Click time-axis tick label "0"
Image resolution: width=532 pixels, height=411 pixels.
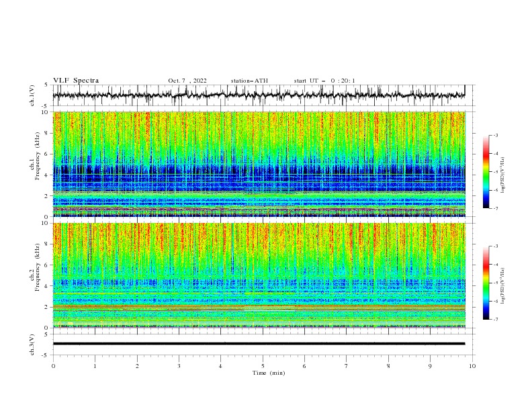point(53,366)
